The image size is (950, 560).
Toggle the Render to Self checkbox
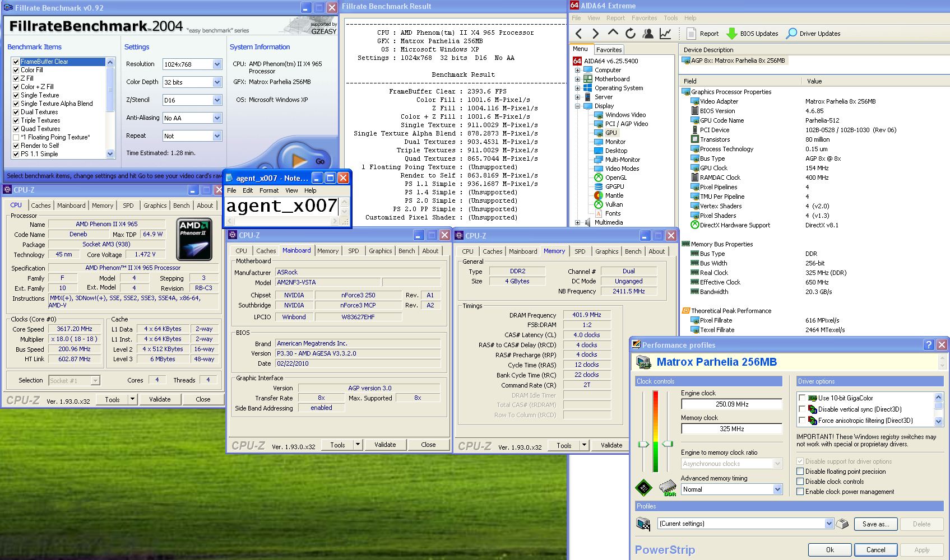tap(16, 146)
